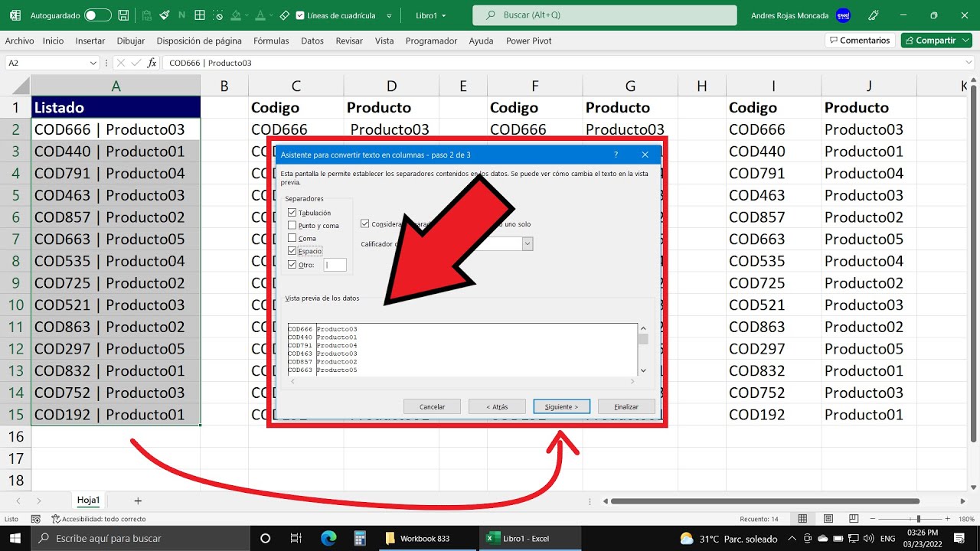980x551 pixels.
Task: Click preview pane scroll down arrow
Action: tap(643, 370)
